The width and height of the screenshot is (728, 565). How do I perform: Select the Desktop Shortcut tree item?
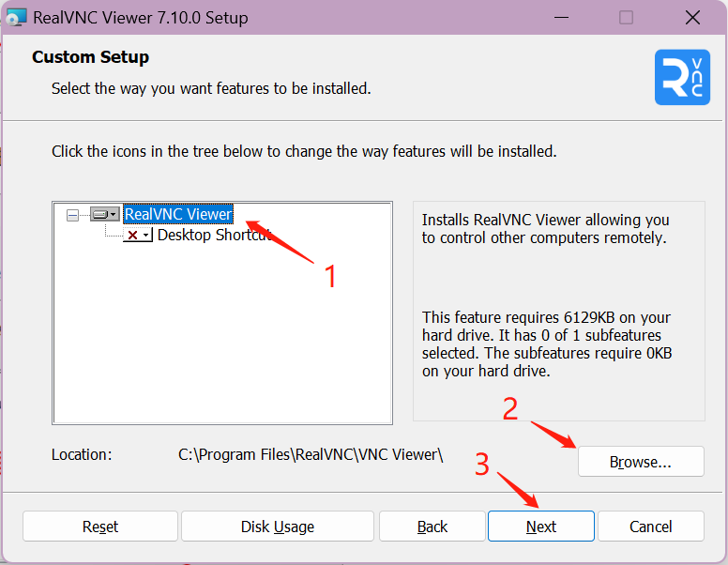214,235
